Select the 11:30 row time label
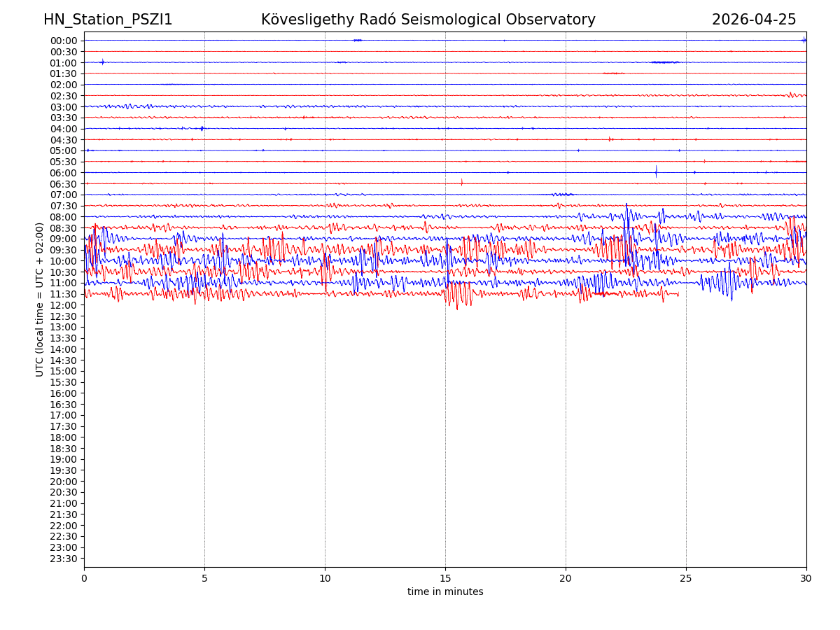Image resolution: width=840 pixels, height=630 pixels. click(x=64, y=294)
